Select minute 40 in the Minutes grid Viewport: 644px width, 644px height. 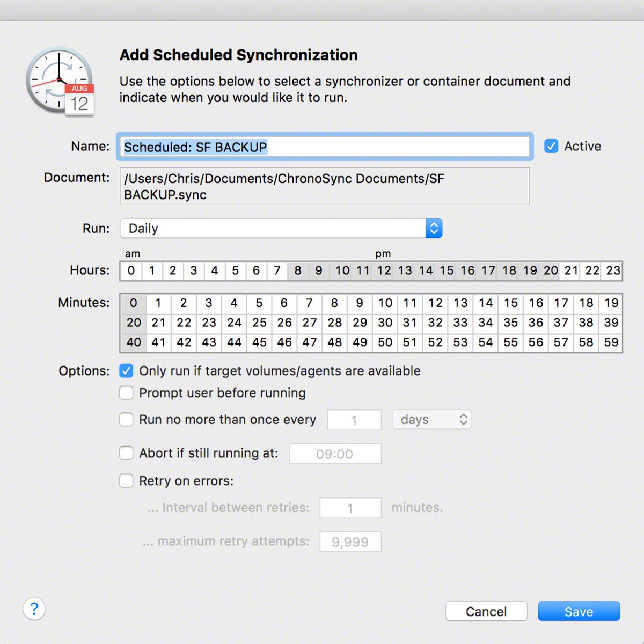tap(134, 342)
